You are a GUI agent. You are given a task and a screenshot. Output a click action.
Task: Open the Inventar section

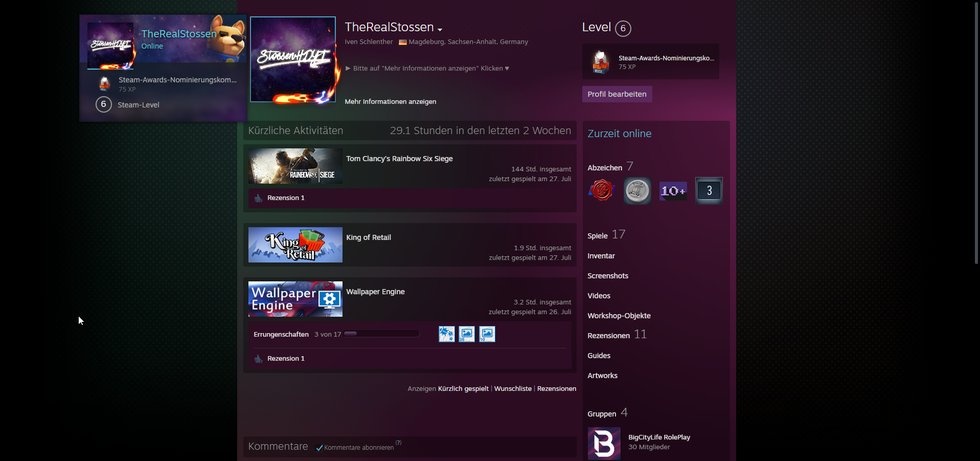(x=601, y=256)
